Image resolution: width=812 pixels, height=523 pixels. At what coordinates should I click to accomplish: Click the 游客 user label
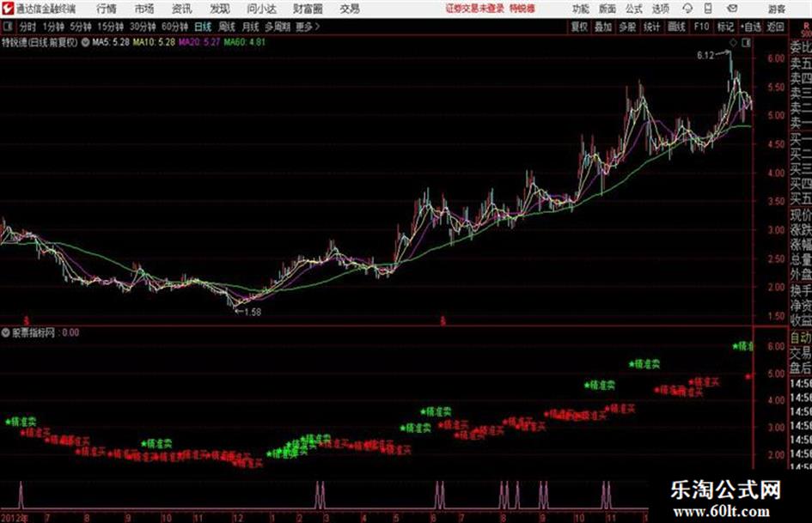[776, 9]
